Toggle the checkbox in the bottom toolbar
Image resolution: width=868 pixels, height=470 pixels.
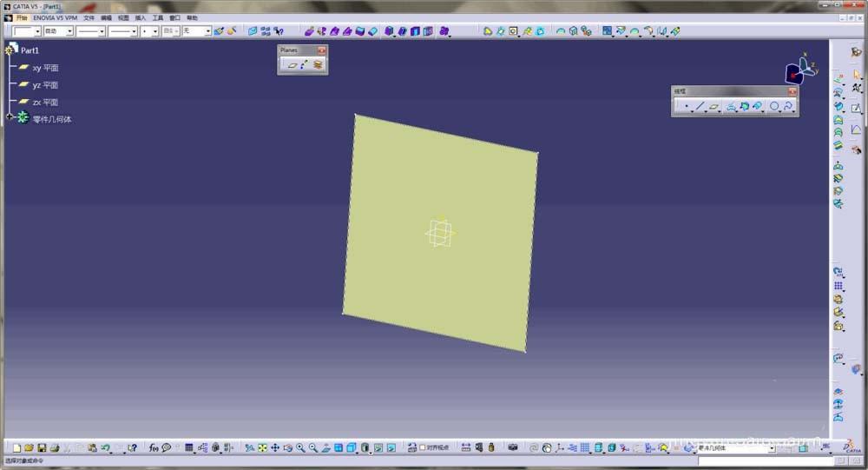pos(423,448)
